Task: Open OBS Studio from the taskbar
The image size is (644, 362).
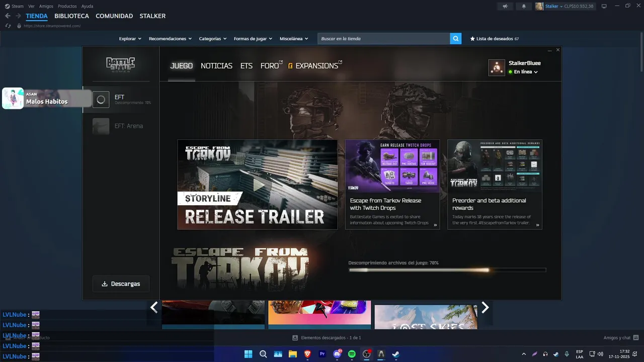Action: (367, 354)
